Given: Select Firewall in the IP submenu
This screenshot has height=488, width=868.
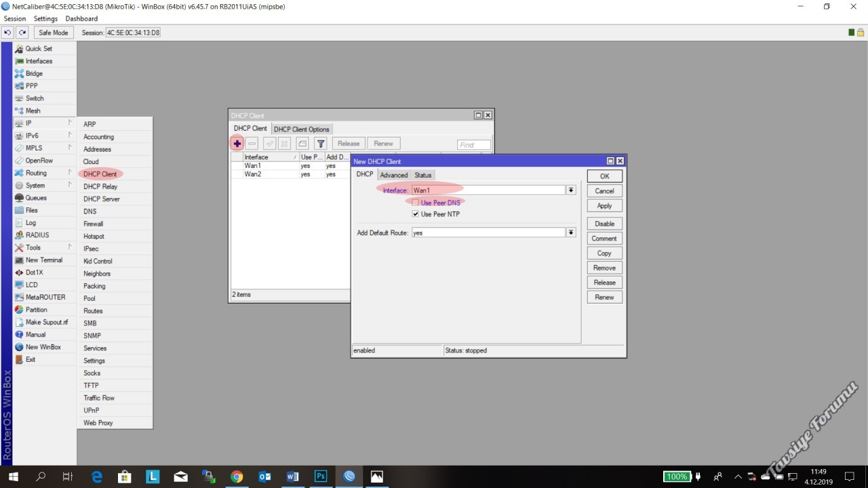Looking at the screenshot, I should [x=94, y=224].
